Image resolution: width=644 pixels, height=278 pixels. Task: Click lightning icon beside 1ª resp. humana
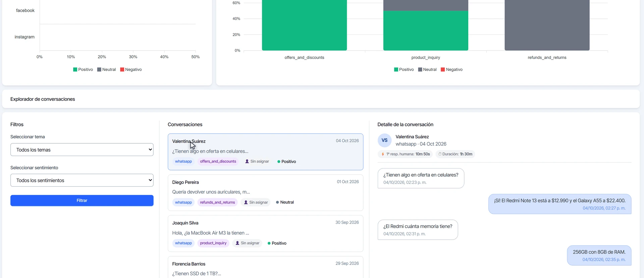(383, 154)
